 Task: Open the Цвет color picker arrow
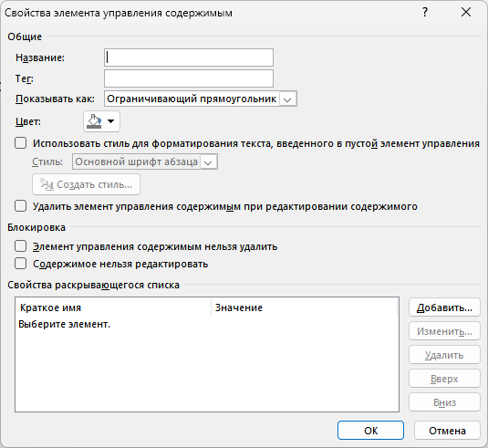[x=110, y=121]
